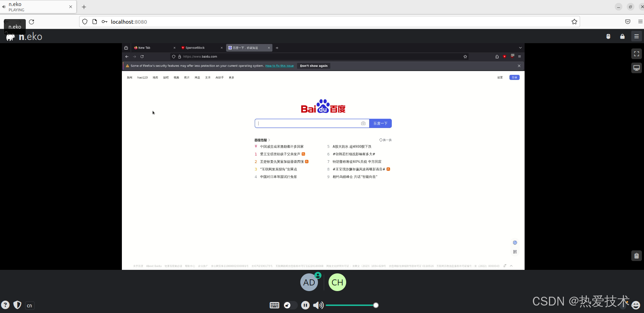644x313 pixels.
Task: Open hot topic 特朗普称将征60%关税 中方回应
Action: coord(357,162)
